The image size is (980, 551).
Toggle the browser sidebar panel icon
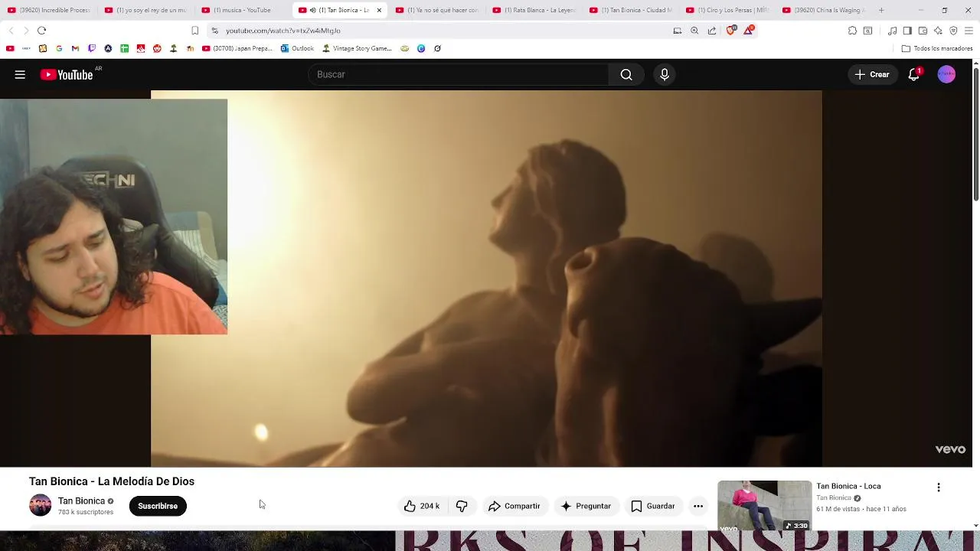click(x=907, y=31)
